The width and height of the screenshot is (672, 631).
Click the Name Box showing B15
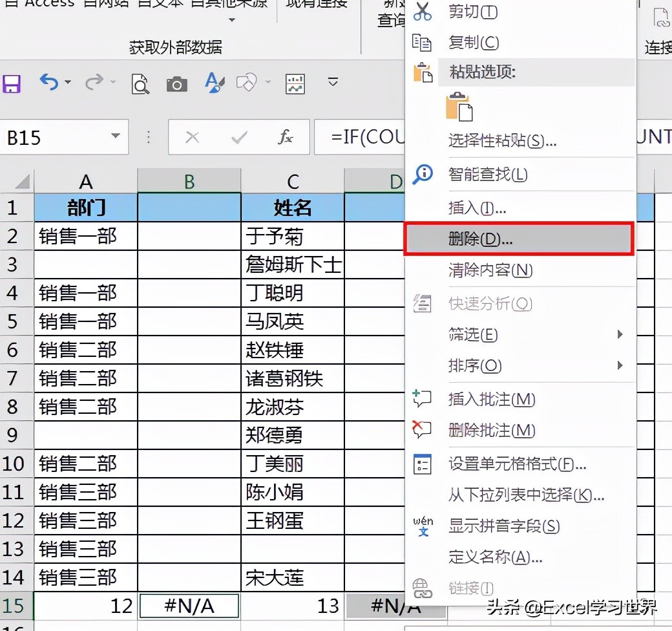(64, 137)
